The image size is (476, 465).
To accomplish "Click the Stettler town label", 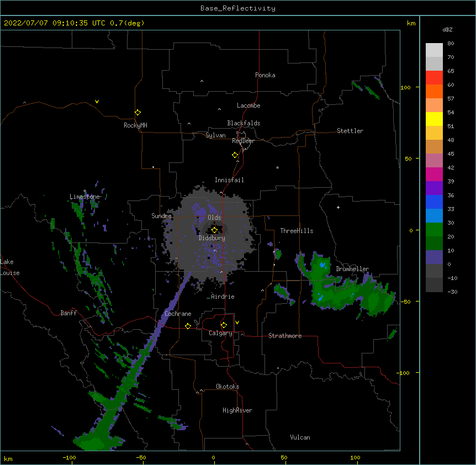I will (x=350, y=131).
